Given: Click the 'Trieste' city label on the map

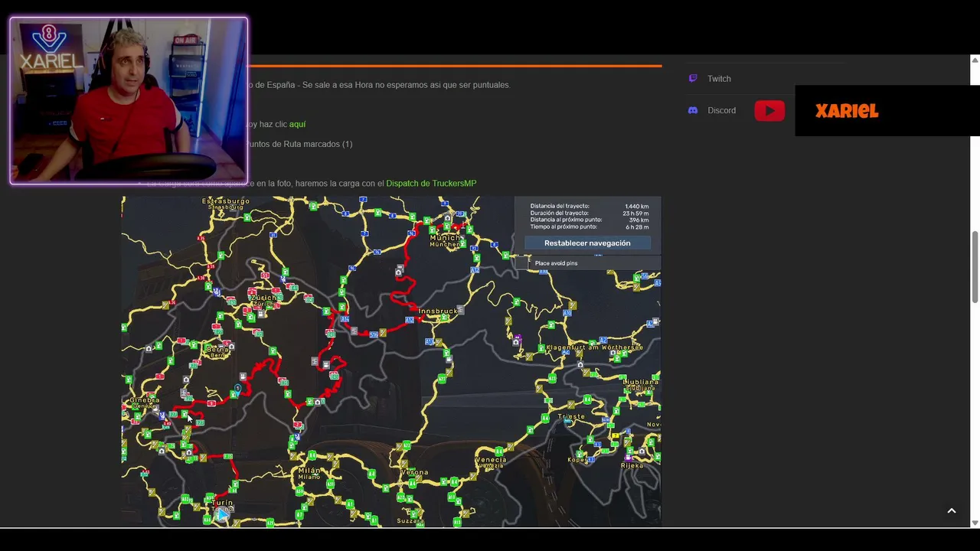Looking at the screenshot, I should pyautogui.click(x=571, y=417).
